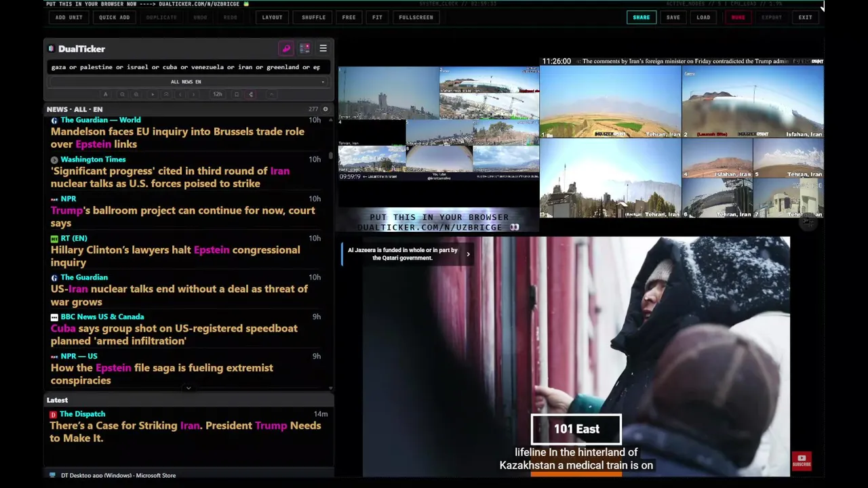Click the 'NEWS · ALL · EN' heading text
The height and width of the screenshot is (488, 868).
[75, 109]
